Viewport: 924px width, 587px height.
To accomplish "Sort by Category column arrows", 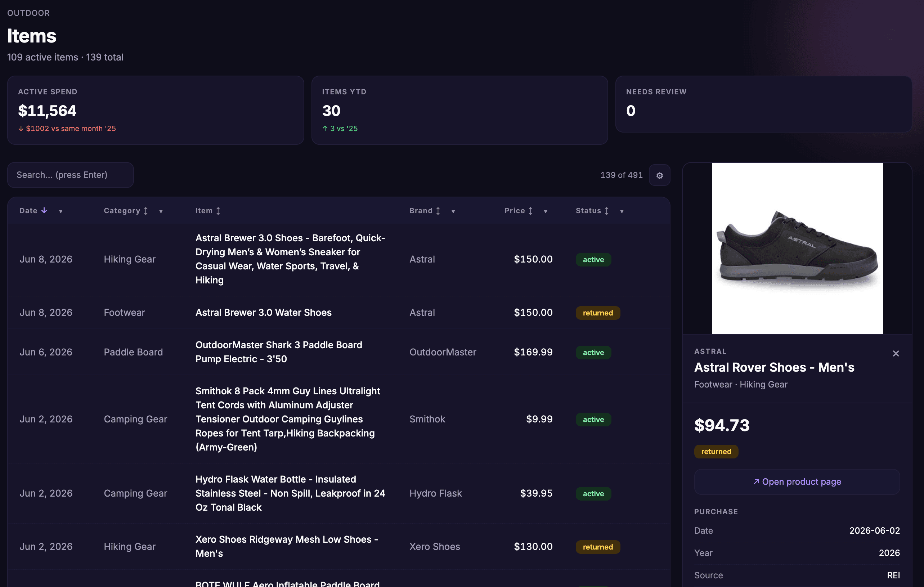I will click(146, 211).
